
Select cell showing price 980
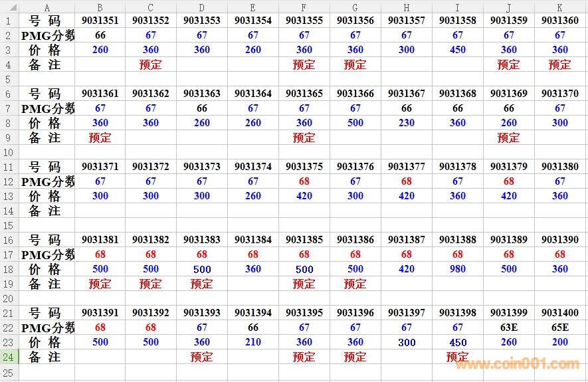coord(457,269)
